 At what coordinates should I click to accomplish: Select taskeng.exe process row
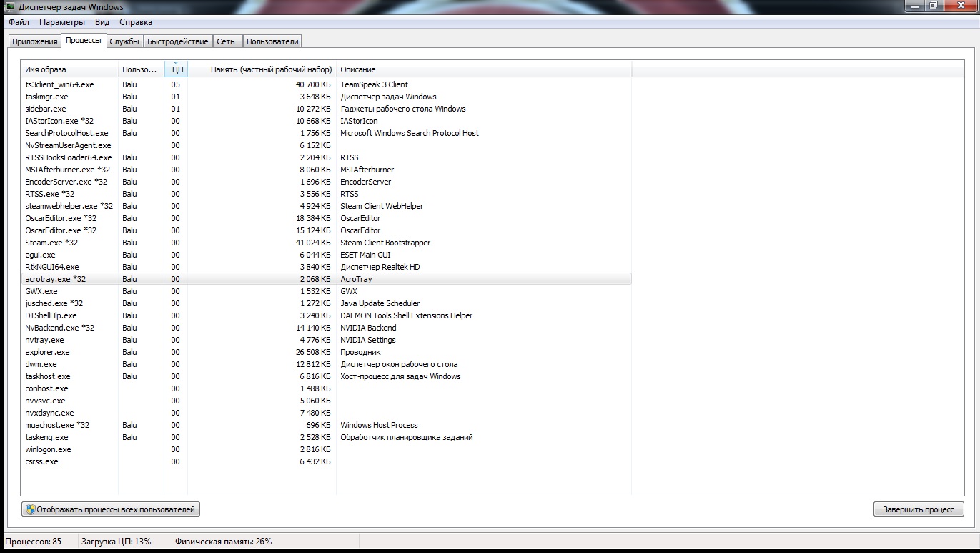tap(327, 437)
